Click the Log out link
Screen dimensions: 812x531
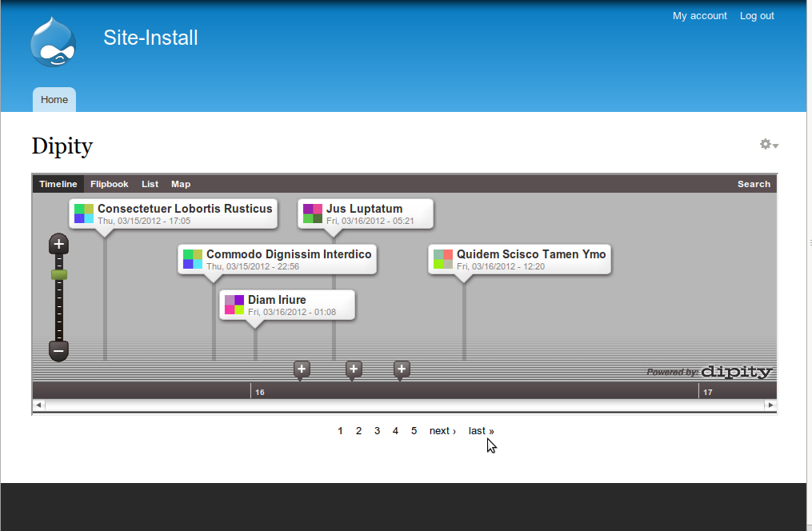[x=757, y=16]
